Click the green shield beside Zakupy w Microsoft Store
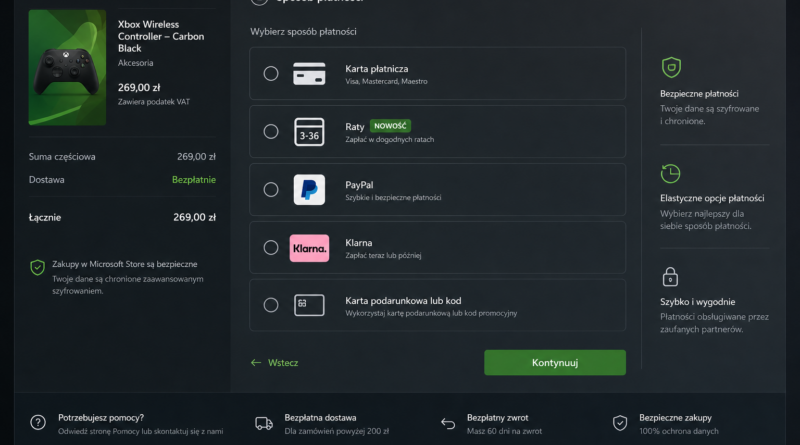Viewport: 800px width, 445px height. click(37, 267)
